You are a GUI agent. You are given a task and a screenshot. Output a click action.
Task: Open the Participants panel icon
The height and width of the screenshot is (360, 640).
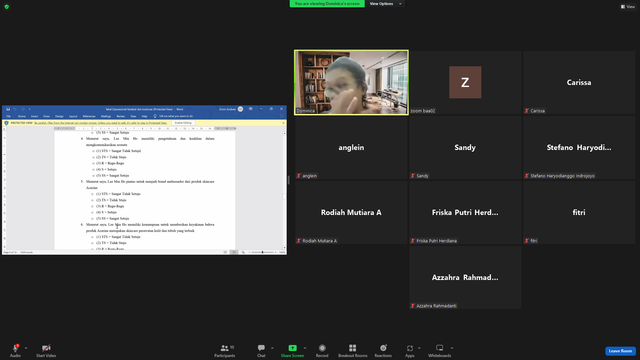(x=224, y=348)
